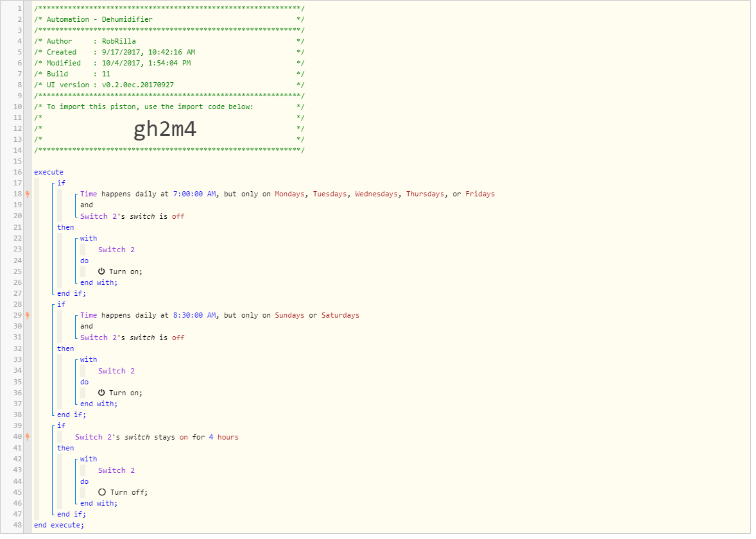Viewport: 756px width, 539px height.
Task: Select the import code gh2m4
Action: (x=165, y=129)
